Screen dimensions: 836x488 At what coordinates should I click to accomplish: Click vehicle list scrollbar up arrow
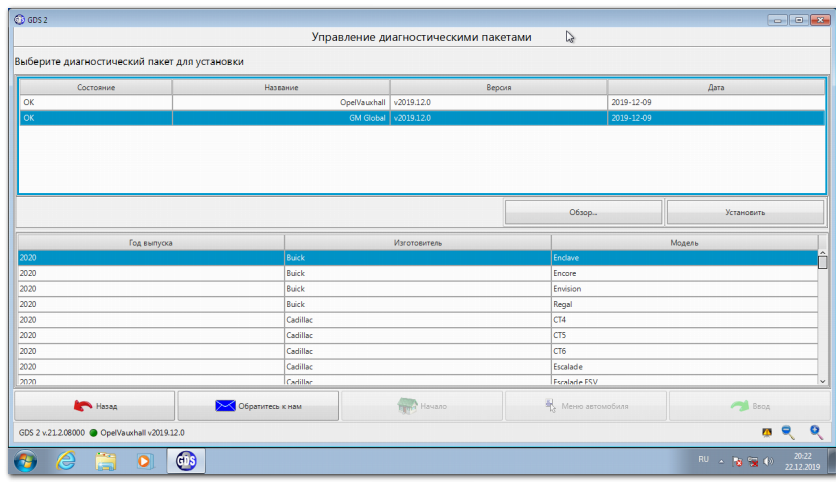click(823, 252)
